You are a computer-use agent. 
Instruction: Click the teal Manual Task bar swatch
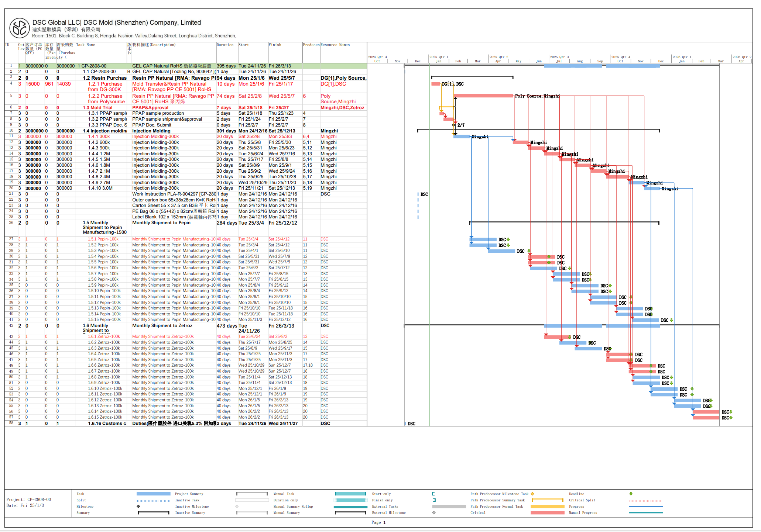[350, 494]
